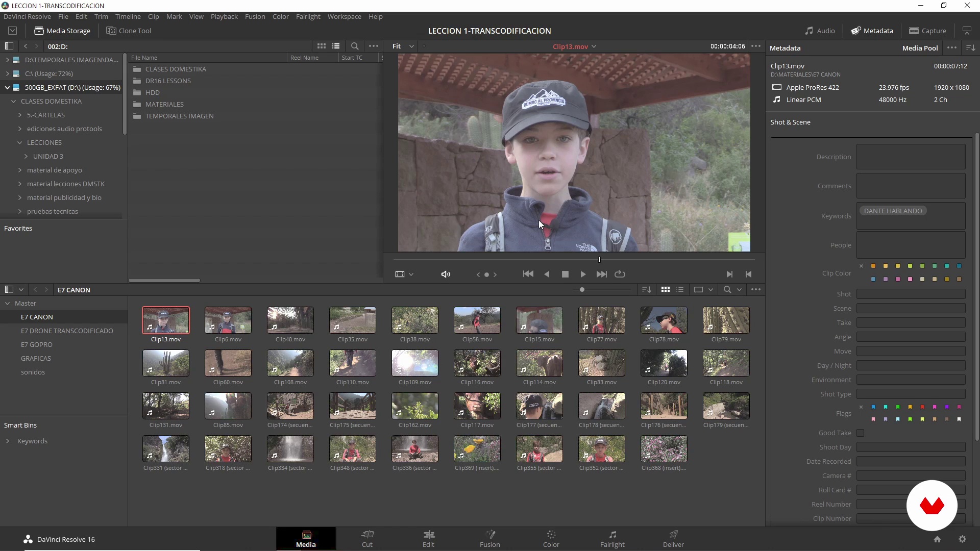
Task: Play the clip in the viewer
Action: pos(583,274)
